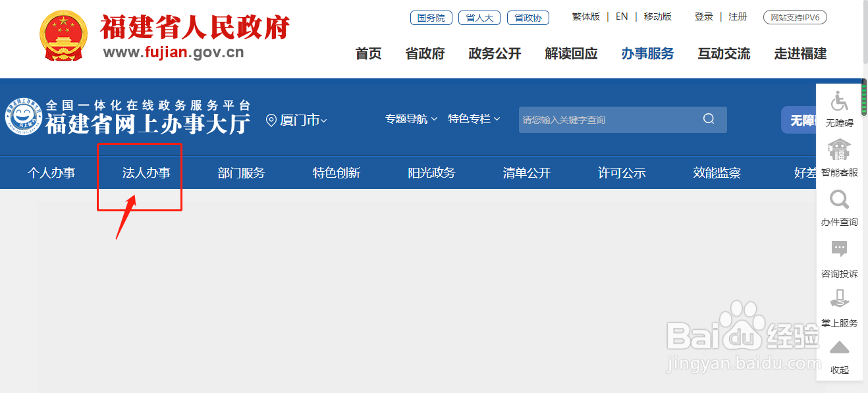Click the 登录 login link
The width and height of the screenshot is (868, 393).
pyautogui.click(x=704, y=17)
